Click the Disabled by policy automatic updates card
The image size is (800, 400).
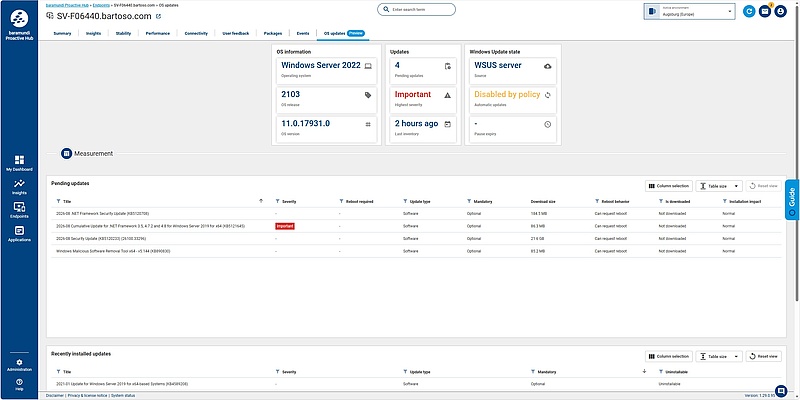[513, 100]
